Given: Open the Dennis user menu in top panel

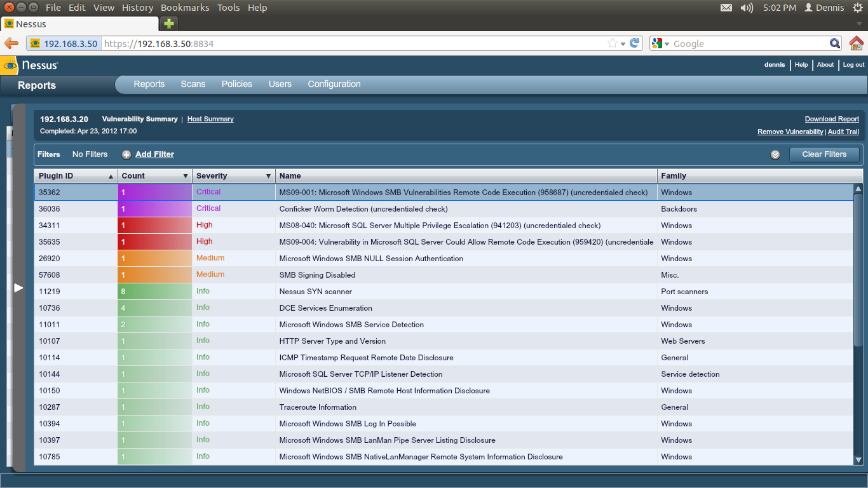Looking at the screenshot, I should pos(824,8).
